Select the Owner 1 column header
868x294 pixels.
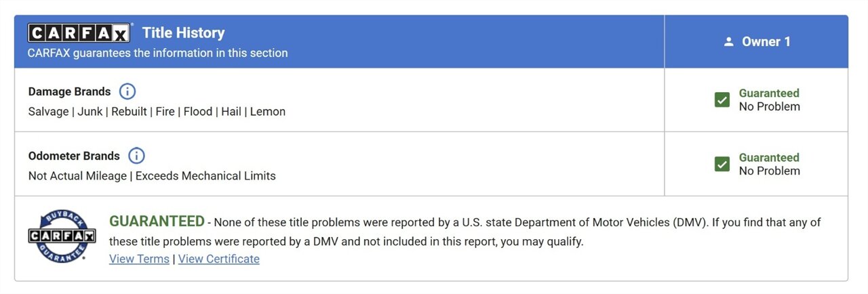(756, 42)
